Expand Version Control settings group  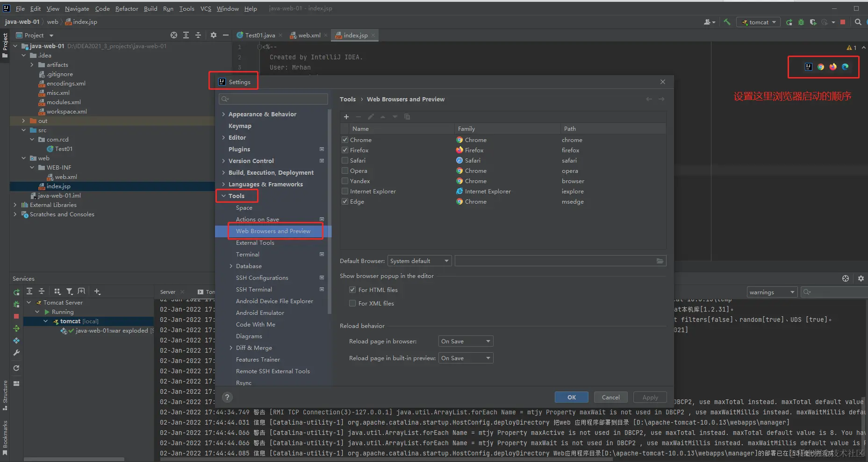223,161
